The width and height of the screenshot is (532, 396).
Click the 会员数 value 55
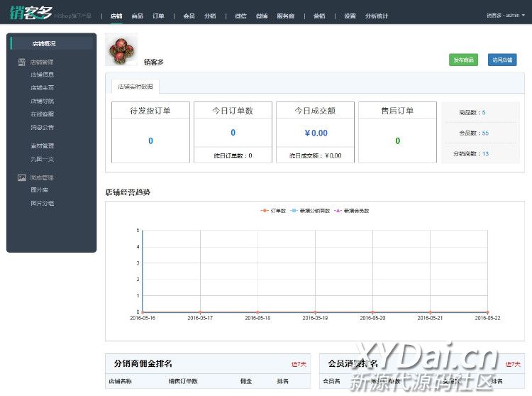[x=485, y=133]
